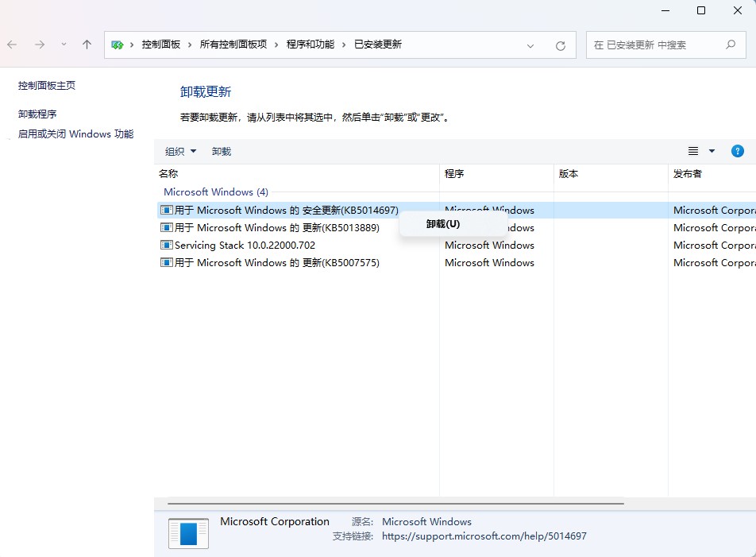The width and height of the screenshot is (756, 557).
Task: Open the 组织 dropdown menu
Action: click(x=181, y=152)
